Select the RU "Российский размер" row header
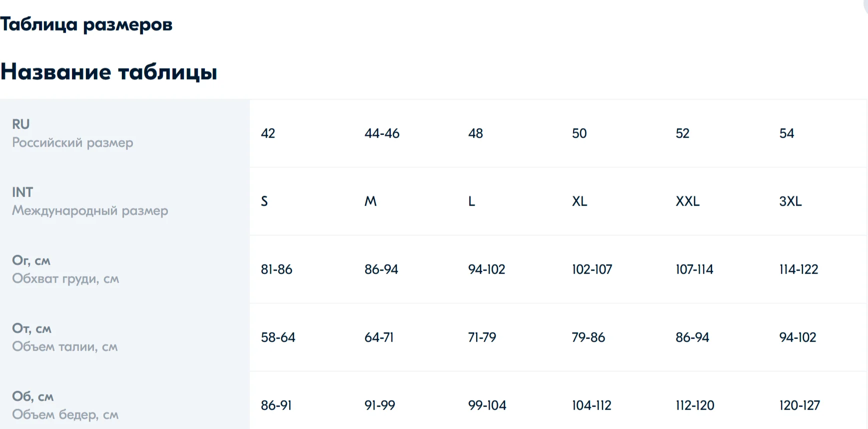The width and height of the screenshot is (868, 429). point(72,133)
